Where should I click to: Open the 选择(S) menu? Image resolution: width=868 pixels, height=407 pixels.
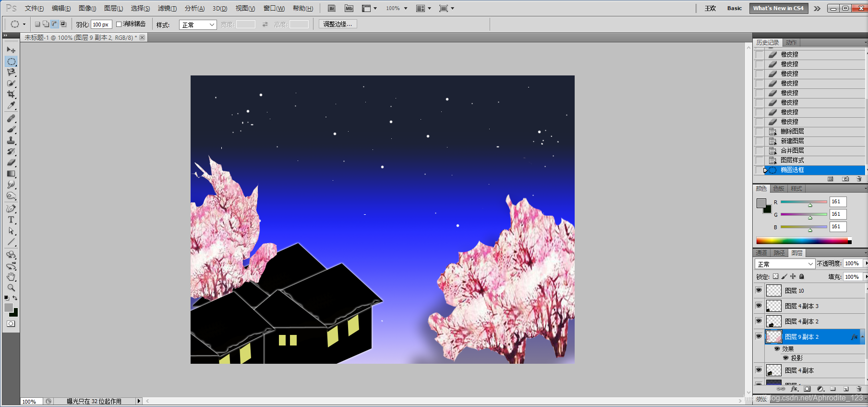pyautogui.click(x=140, y=8)
